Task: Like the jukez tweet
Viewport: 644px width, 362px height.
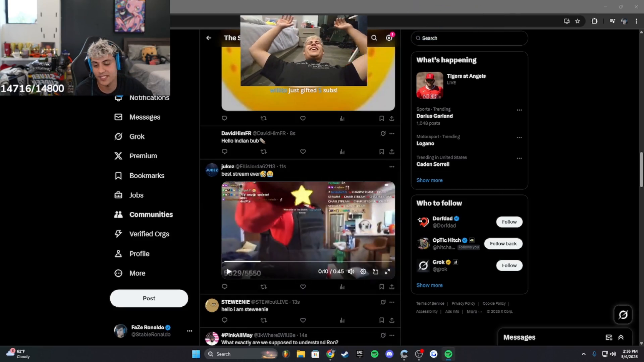Action: 303,287
